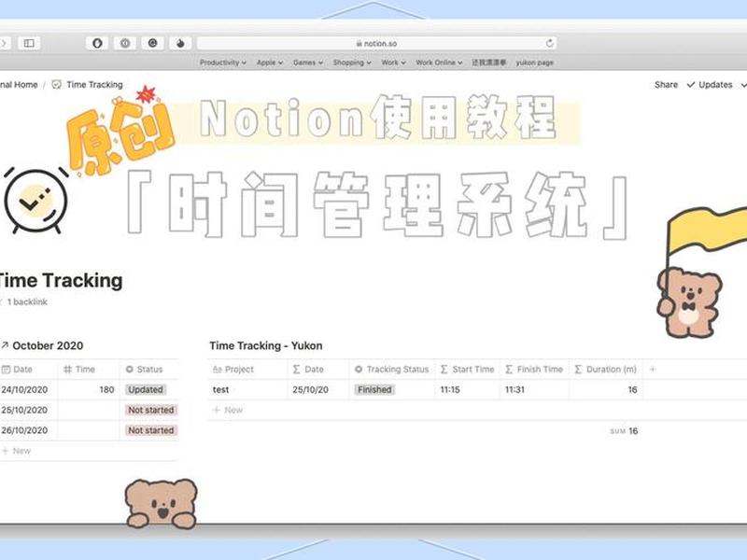Screen dimensions: 747x560
Task: Select the 24/10/2020 date cell
Action: pos(29,389)
